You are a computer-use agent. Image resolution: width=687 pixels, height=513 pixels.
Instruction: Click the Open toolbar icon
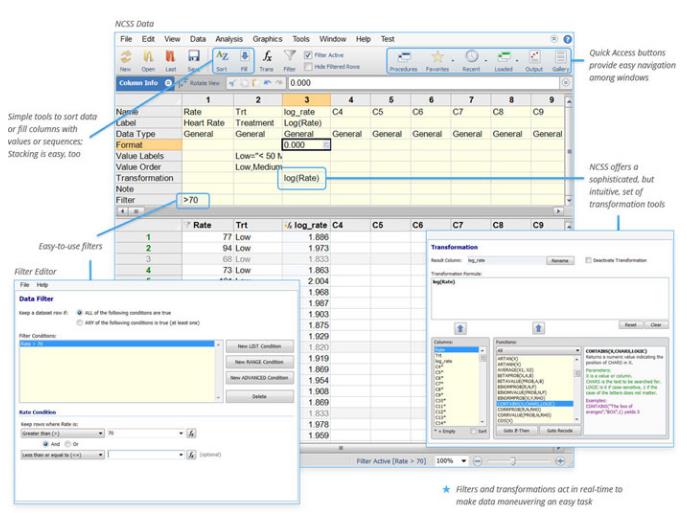click(x=148, y=57)
